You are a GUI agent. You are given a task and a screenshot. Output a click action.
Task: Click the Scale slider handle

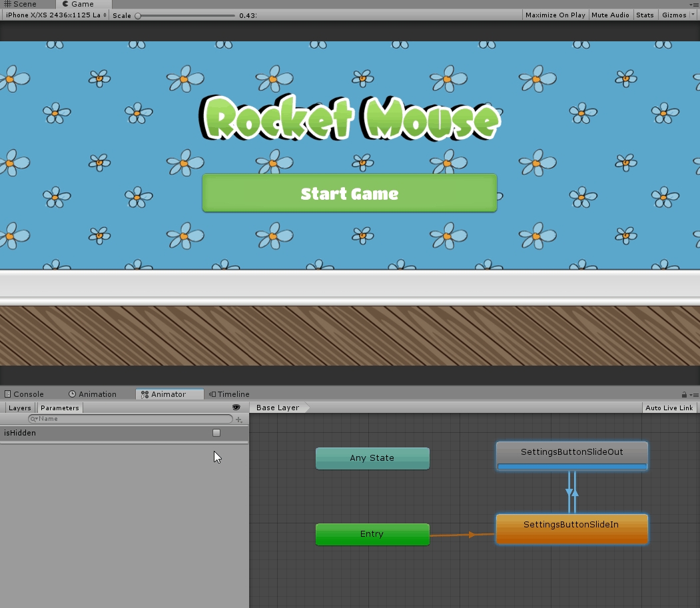coord(138,15)
